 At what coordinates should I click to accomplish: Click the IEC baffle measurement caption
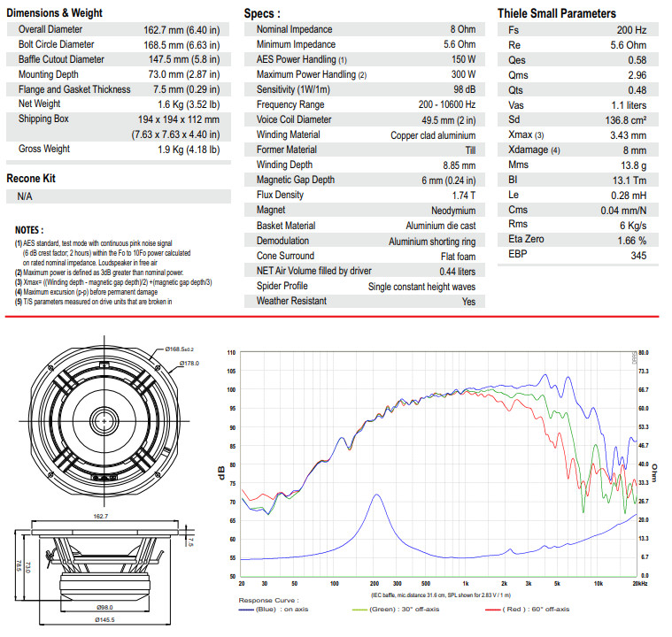click(x=441, y=595)
